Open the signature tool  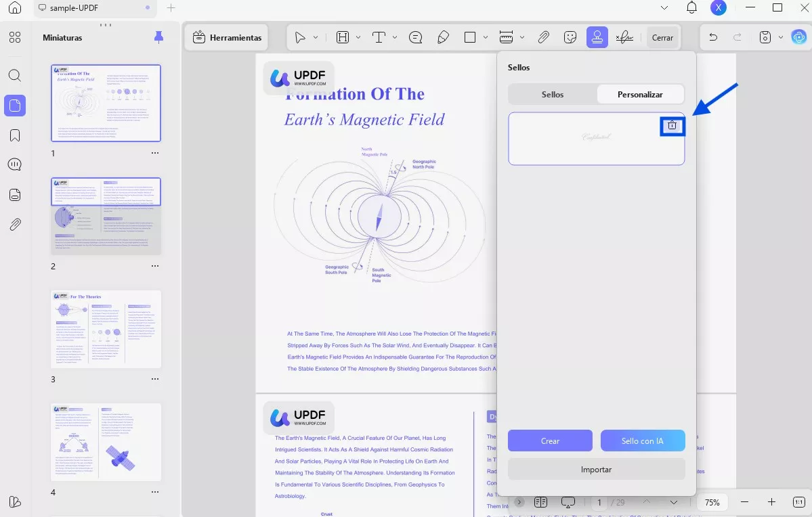[624, 37]
